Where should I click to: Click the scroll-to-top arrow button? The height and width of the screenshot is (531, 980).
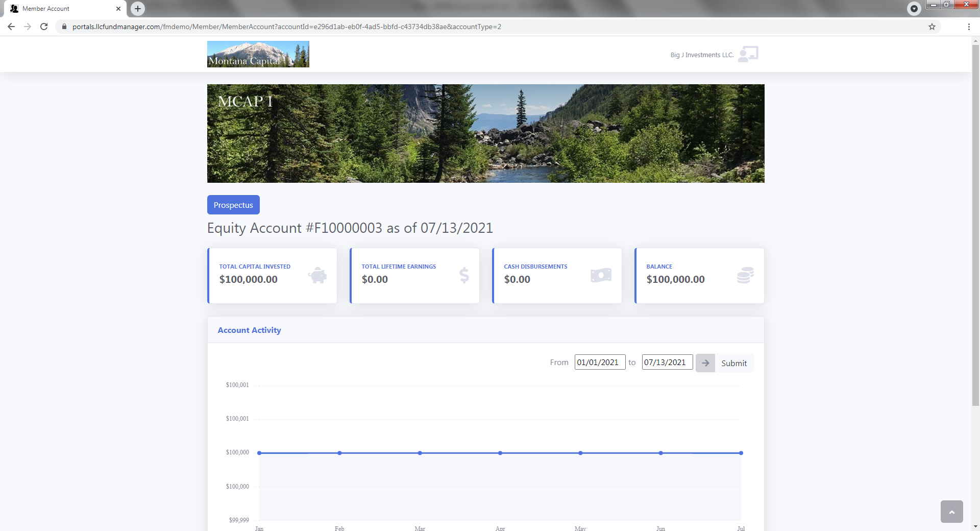(x=951, y=511)
